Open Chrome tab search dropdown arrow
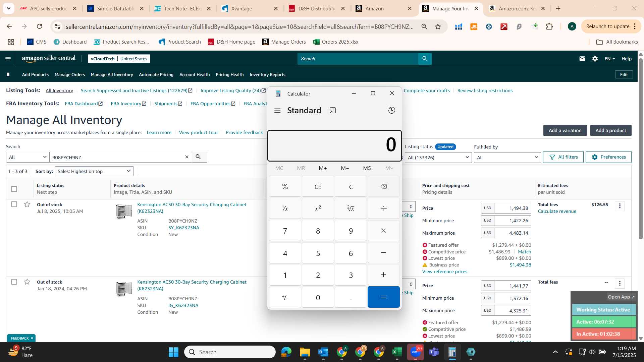 click(x=8, y=8)
